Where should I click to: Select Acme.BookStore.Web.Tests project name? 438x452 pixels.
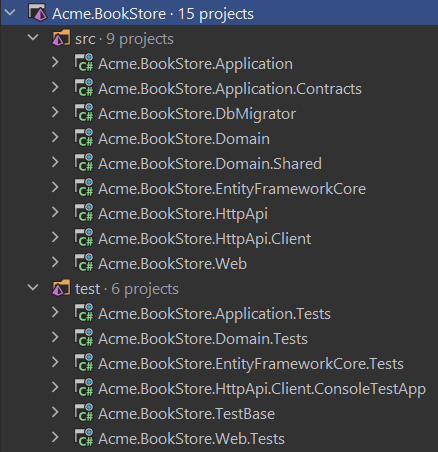(191, 439)
